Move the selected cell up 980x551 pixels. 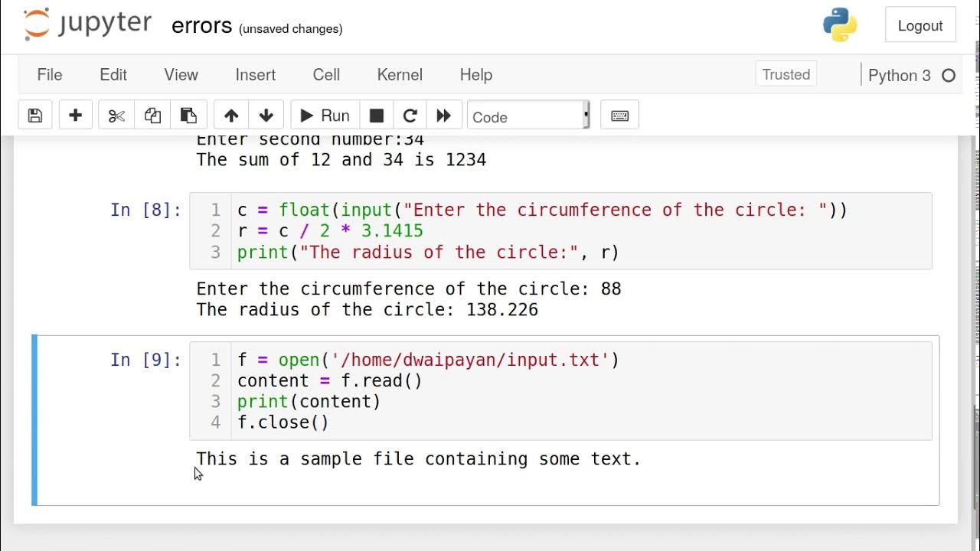pyautogui.click(x=231, y=116)
